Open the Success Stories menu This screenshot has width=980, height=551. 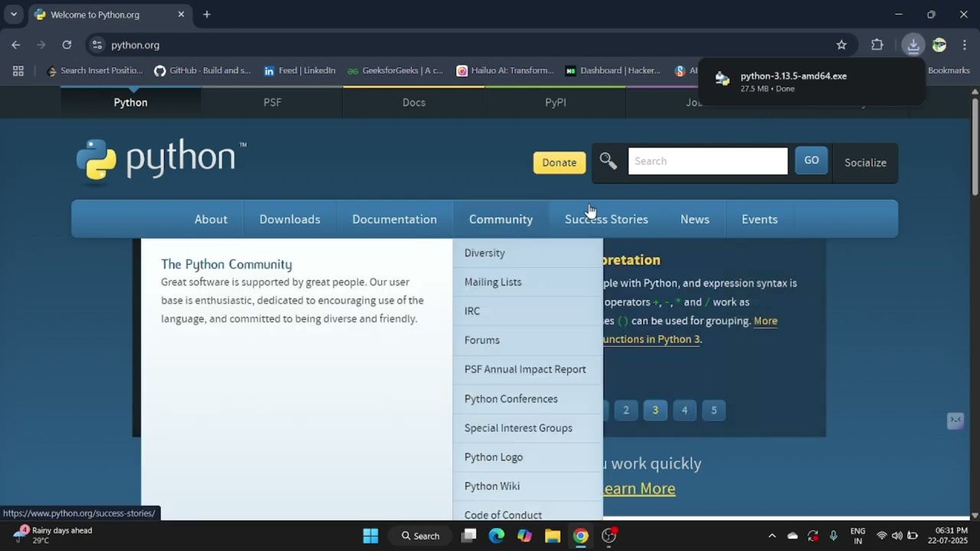pos(606,220)
